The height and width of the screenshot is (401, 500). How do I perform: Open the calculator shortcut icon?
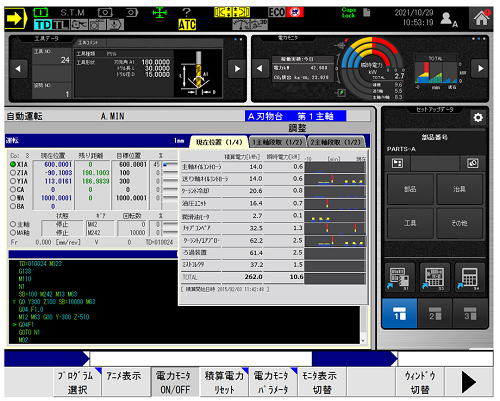470,278
